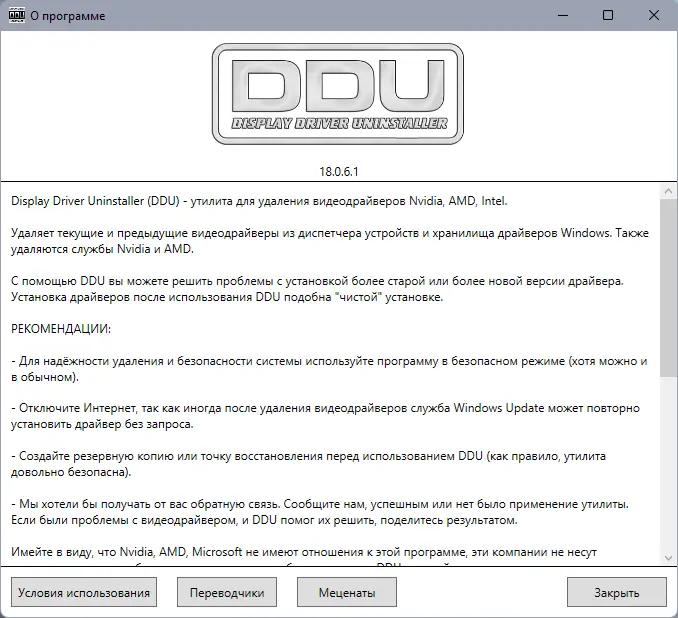Click the Закрыть button
The height and width of the screenshot is (618, 678).
[617, 592]
